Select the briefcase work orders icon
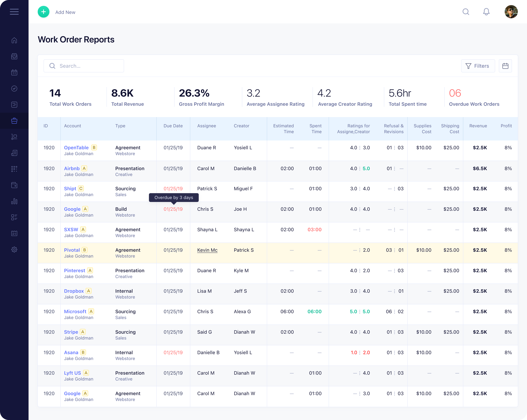This screenshot has width=527, height=420. pyautogui.click(x=14, y=121)
